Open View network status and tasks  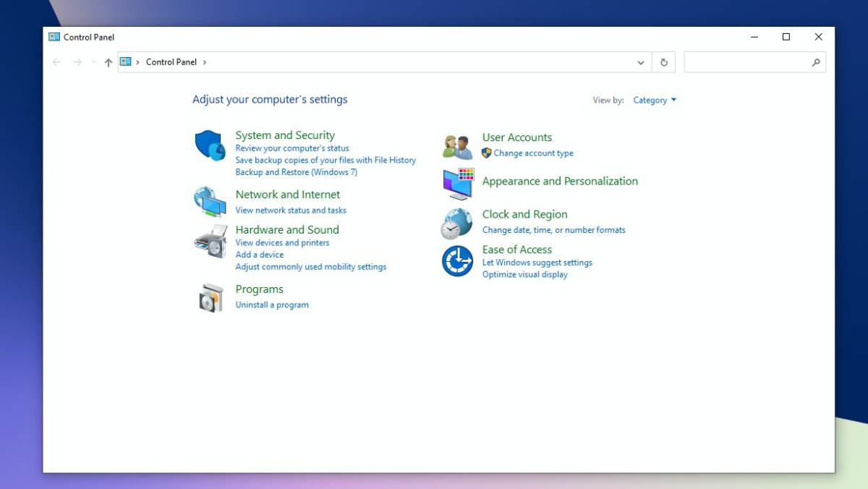291,211
